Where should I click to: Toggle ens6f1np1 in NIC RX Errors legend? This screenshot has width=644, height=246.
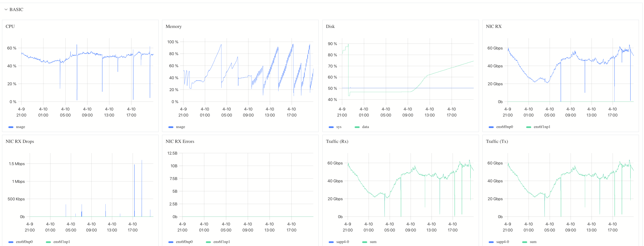pos(221,242)
